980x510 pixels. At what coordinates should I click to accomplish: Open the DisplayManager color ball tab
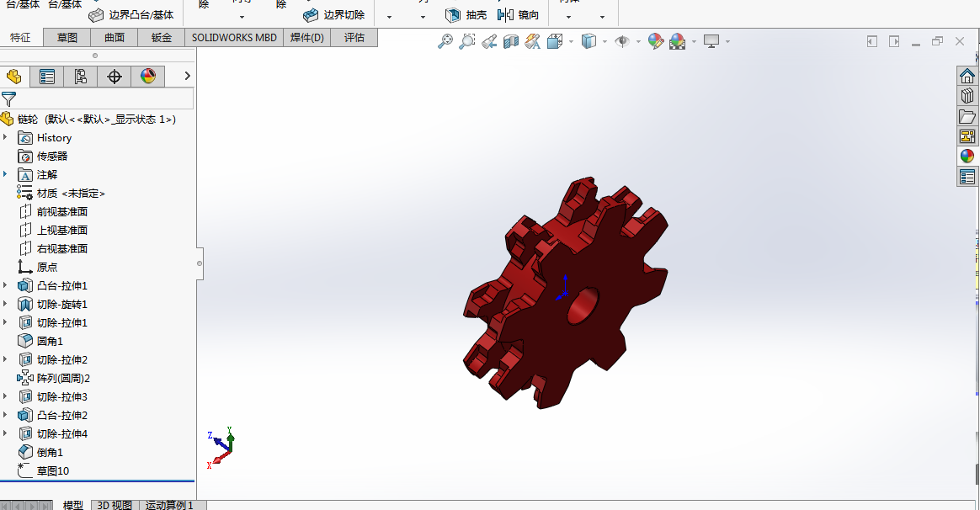[x=148, y=77]
